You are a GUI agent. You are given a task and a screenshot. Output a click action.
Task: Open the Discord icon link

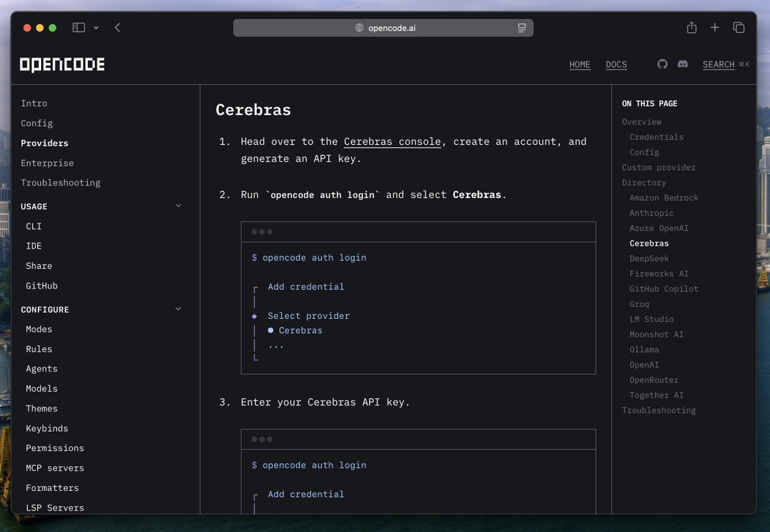(683, 64)
